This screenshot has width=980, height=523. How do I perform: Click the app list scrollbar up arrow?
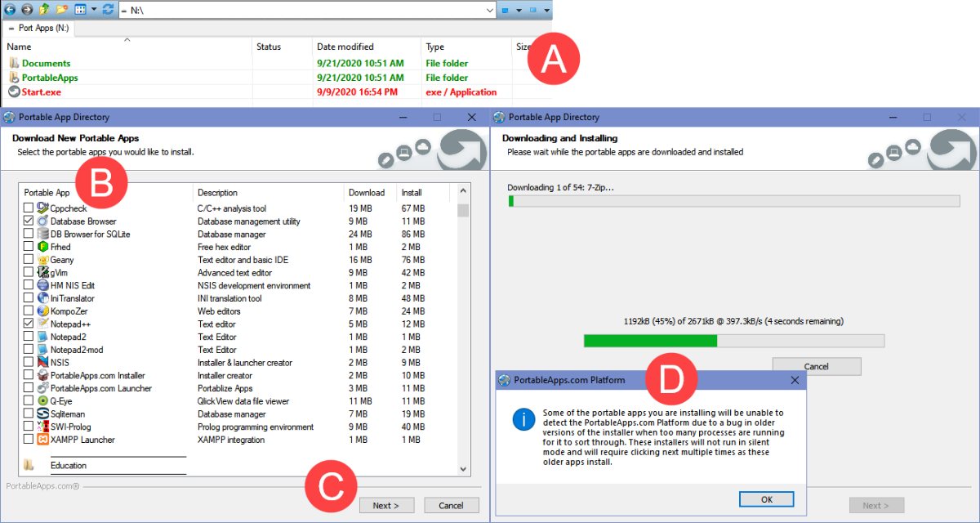[463, 193]
